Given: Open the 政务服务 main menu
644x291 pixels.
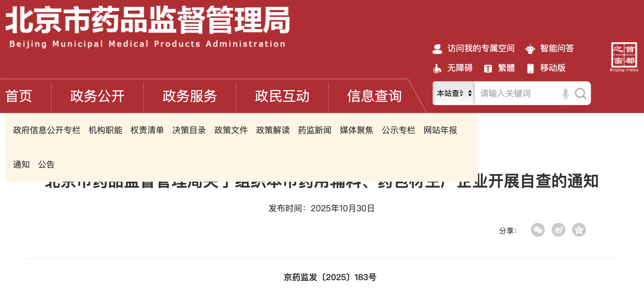Looking at the screenshot, I should click(190, 96).
